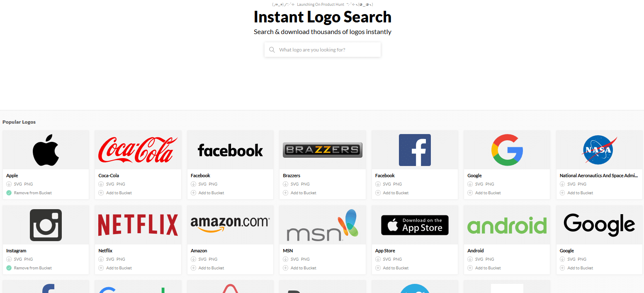The width and height of the screenshot is (644, 293).
Task: Click the plus icon for NASA bucket
Action: (562, 193)
